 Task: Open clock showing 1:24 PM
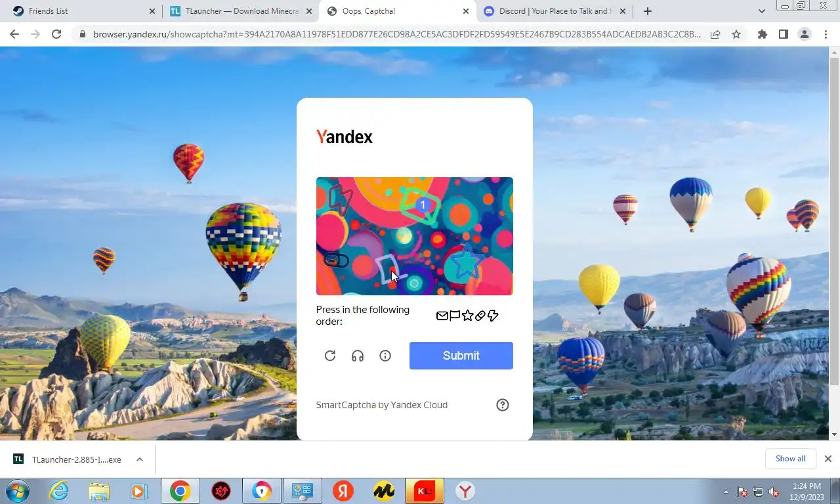tap(807, 491)
